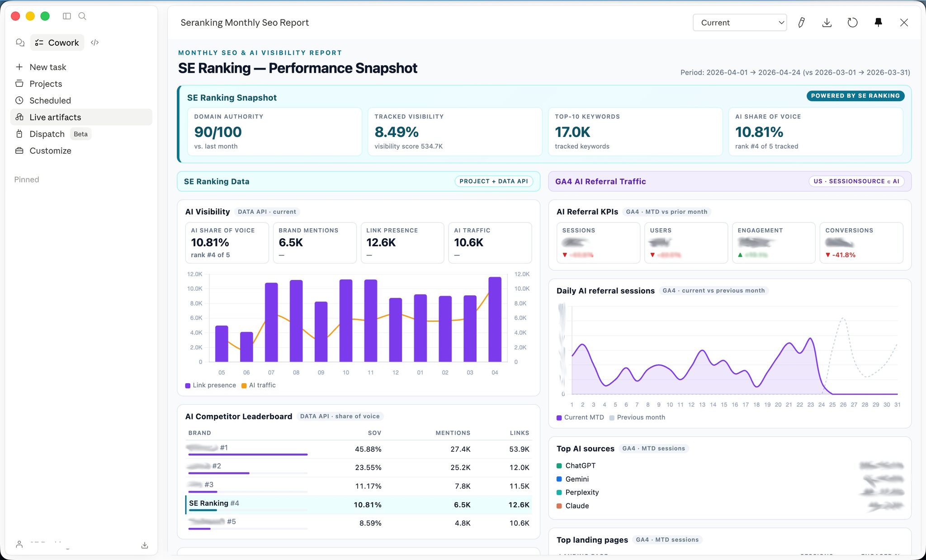Click the AI Share of Voice 10.81% snapshot card
This screenshot has height=560, width=926.
pyautogui.click(x=816, y=132)
